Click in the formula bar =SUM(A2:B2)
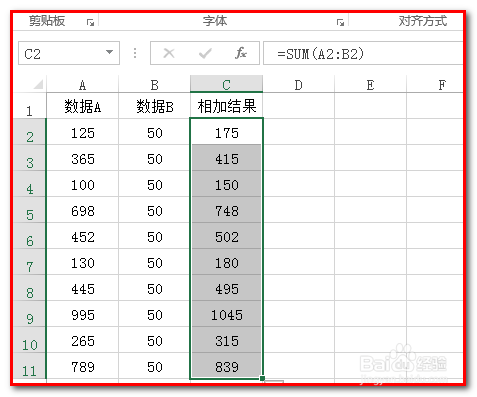 (x=363, y=53)
